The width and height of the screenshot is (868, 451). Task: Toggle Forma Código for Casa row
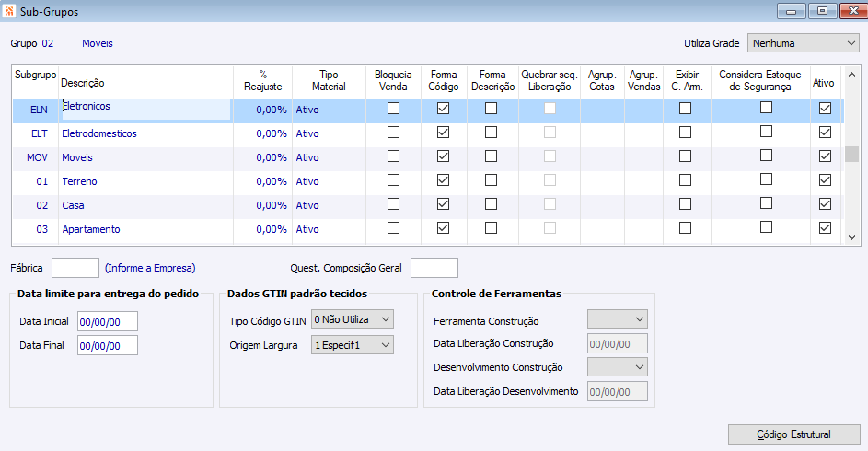click(443, 203)
